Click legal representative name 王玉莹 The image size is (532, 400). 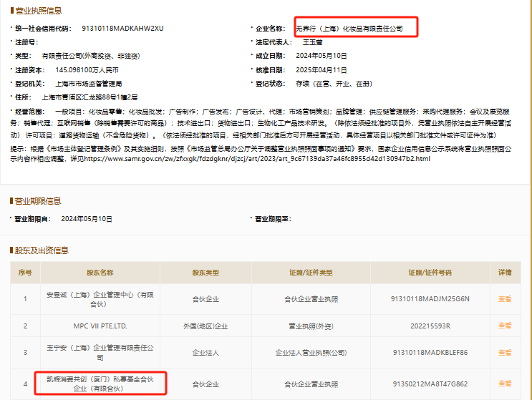click(312, 42)
